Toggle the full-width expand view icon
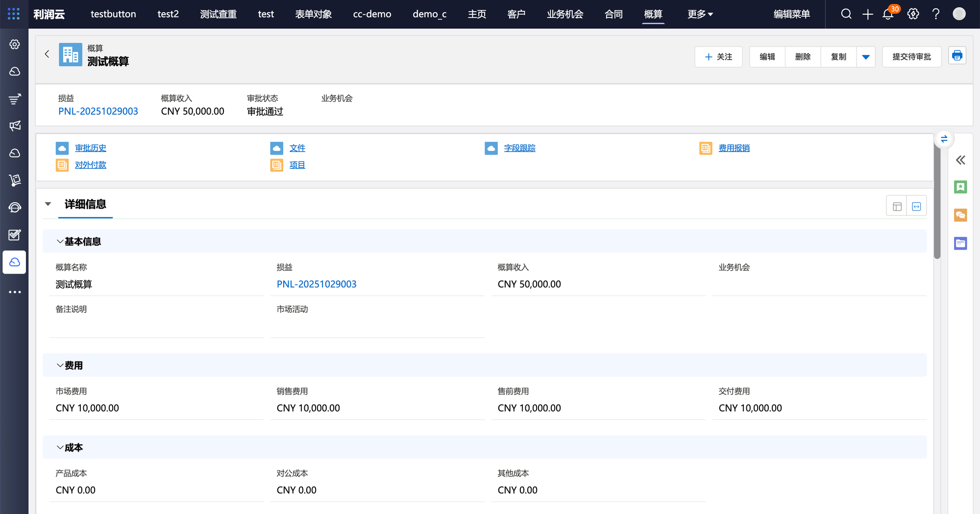This screenshot has height=514, width=980. pos(916,206)
